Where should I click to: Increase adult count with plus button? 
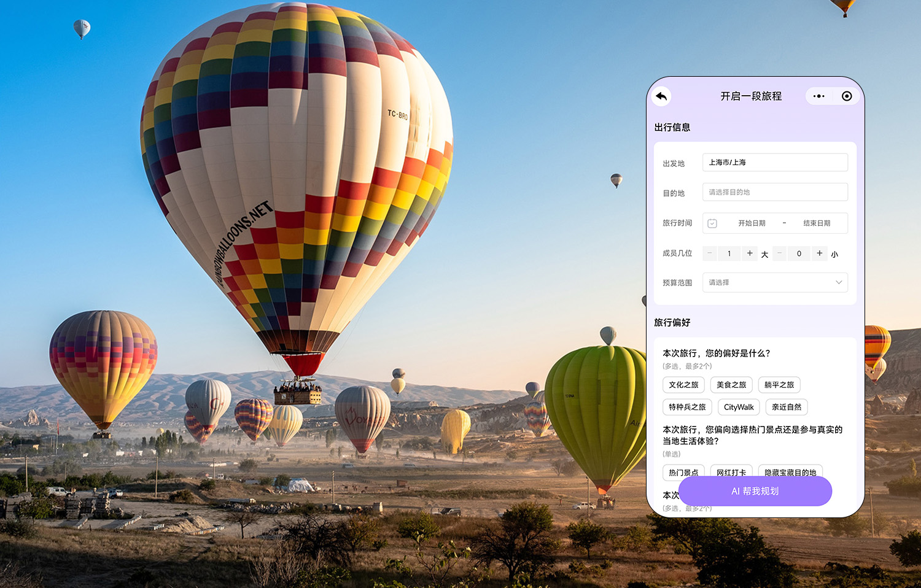tap(750, 253)
